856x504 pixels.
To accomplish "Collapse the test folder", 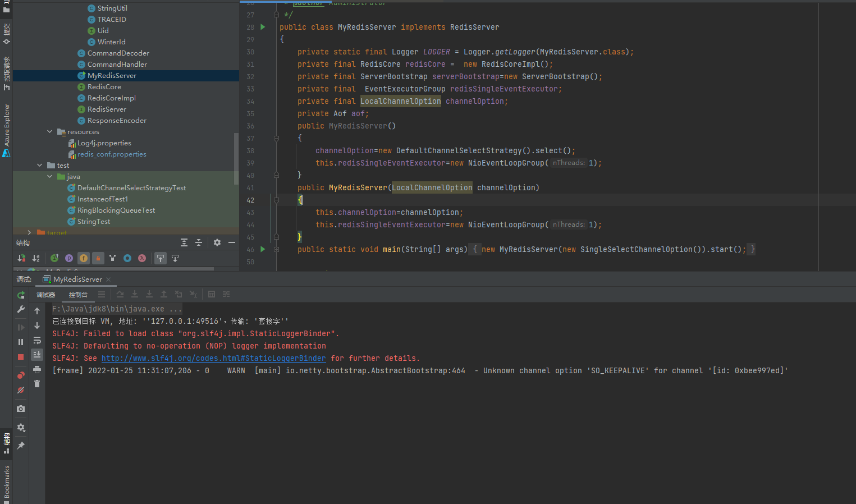I will 40,165.
